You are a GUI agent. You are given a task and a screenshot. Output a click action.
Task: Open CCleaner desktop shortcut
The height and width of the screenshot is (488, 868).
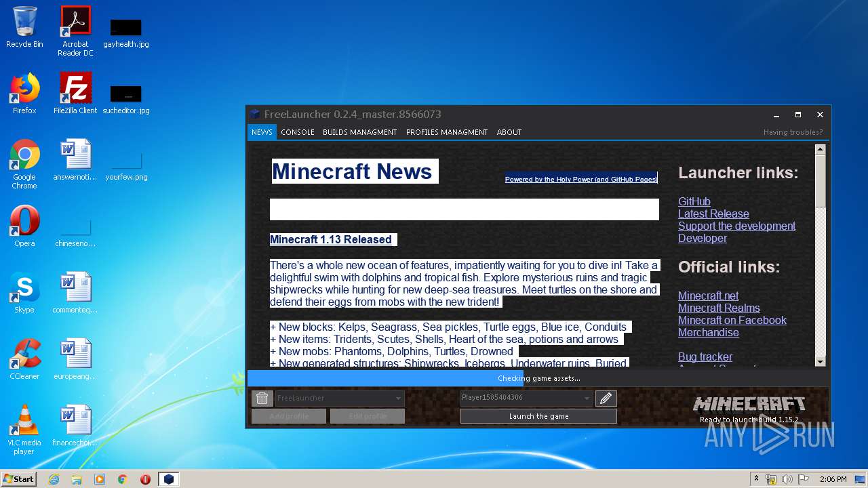24,359
